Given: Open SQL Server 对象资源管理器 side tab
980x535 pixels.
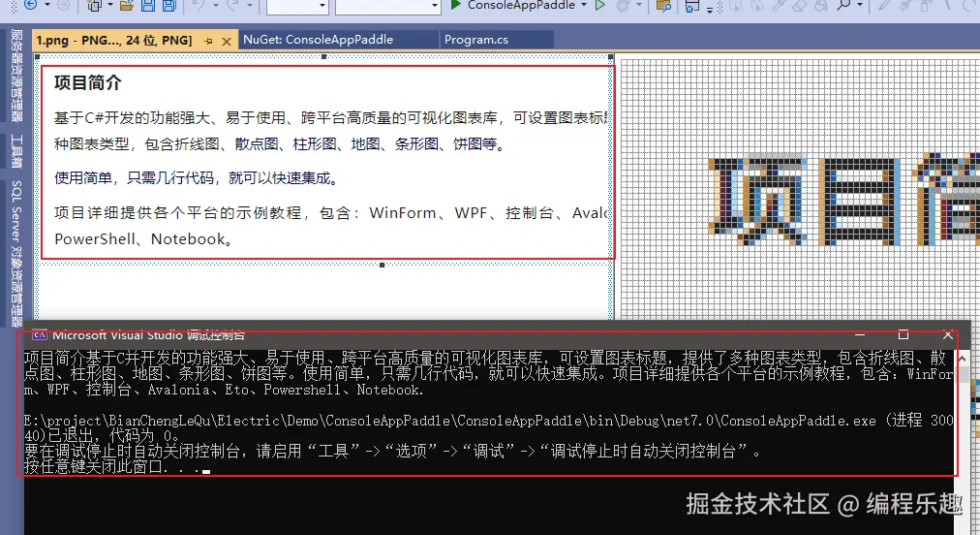Looking at the screenshot, I should coord(16,252).
